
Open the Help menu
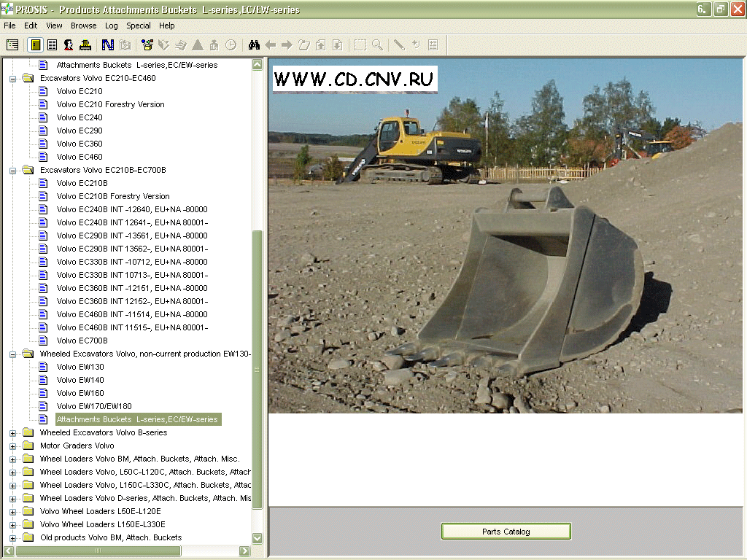click(x=167, y=26)
